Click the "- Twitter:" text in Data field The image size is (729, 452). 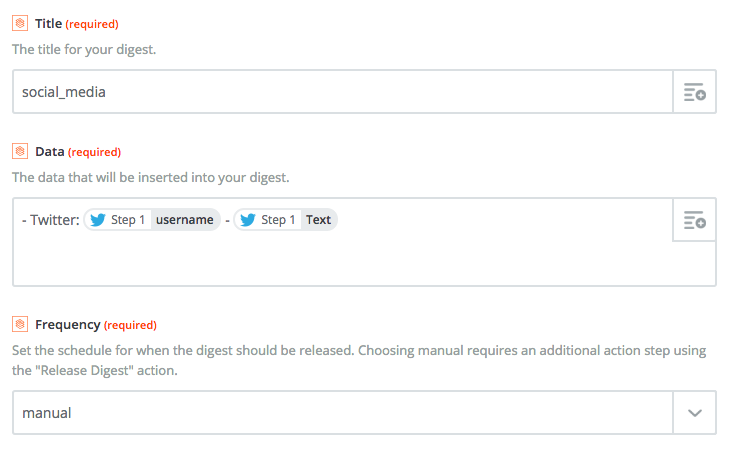click(51, 219)
